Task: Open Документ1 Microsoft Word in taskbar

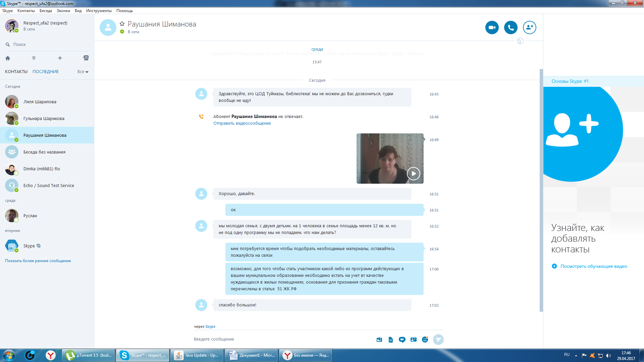Action: click(251, 355)
